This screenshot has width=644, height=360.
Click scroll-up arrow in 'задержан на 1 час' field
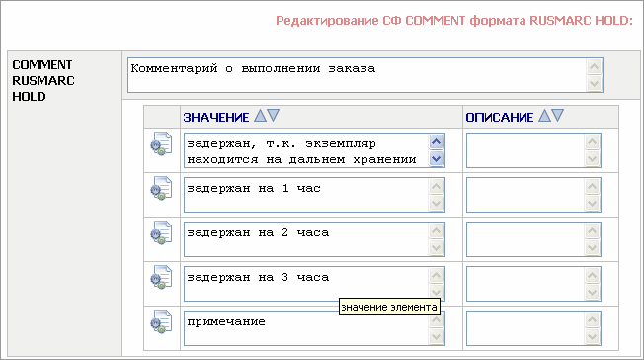click(x=437, y=187)
